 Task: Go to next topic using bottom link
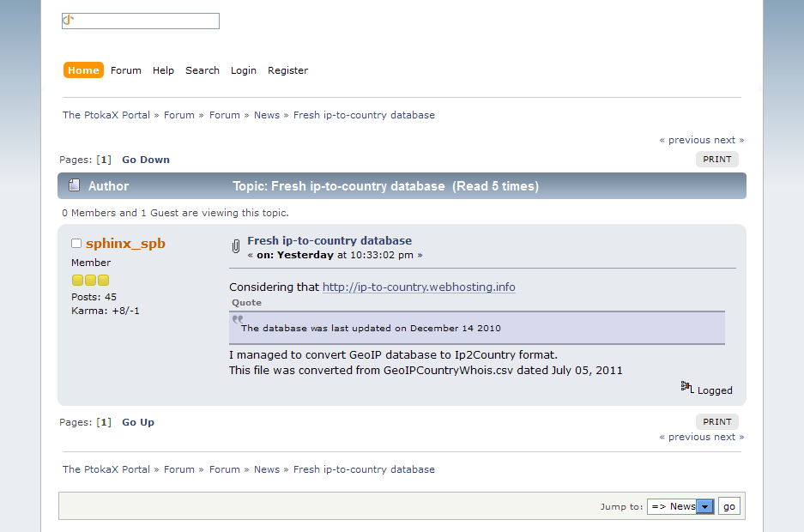(728, 437)
